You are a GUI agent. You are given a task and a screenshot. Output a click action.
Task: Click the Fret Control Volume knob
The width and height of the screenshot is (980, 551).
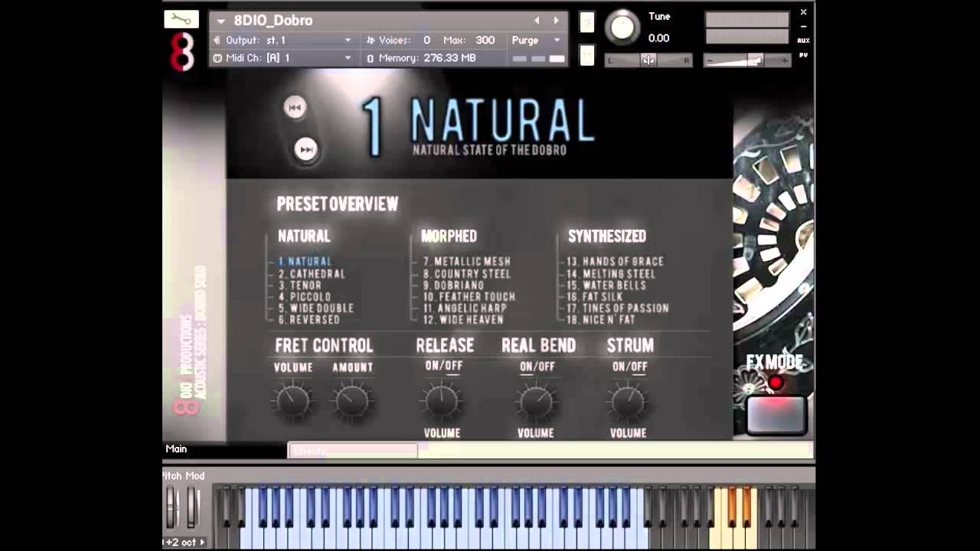292,401
